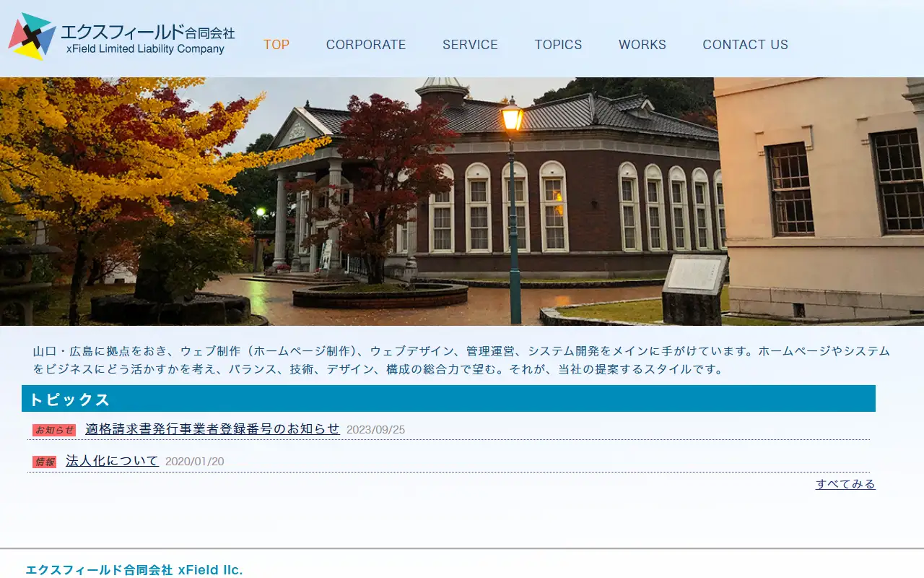Click the トピックス section heading

point(448,399)
